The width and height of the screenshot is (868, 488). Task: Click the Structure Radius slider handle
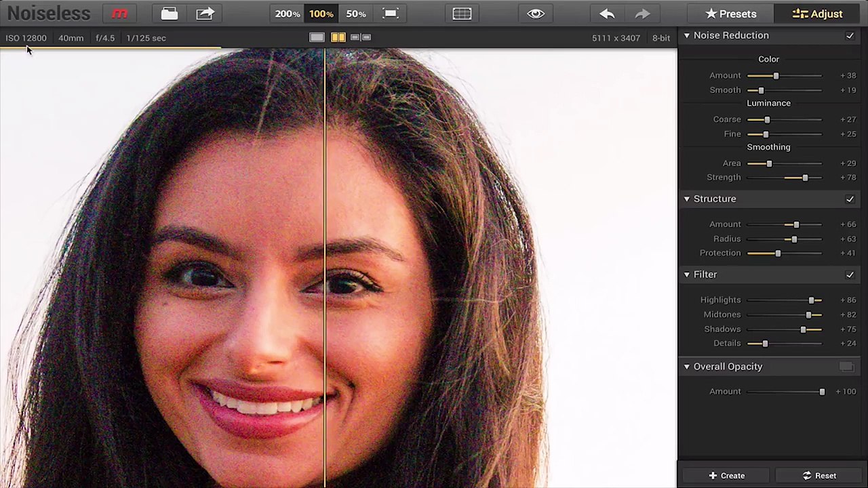pyautogui.click(x=794, y=239)
